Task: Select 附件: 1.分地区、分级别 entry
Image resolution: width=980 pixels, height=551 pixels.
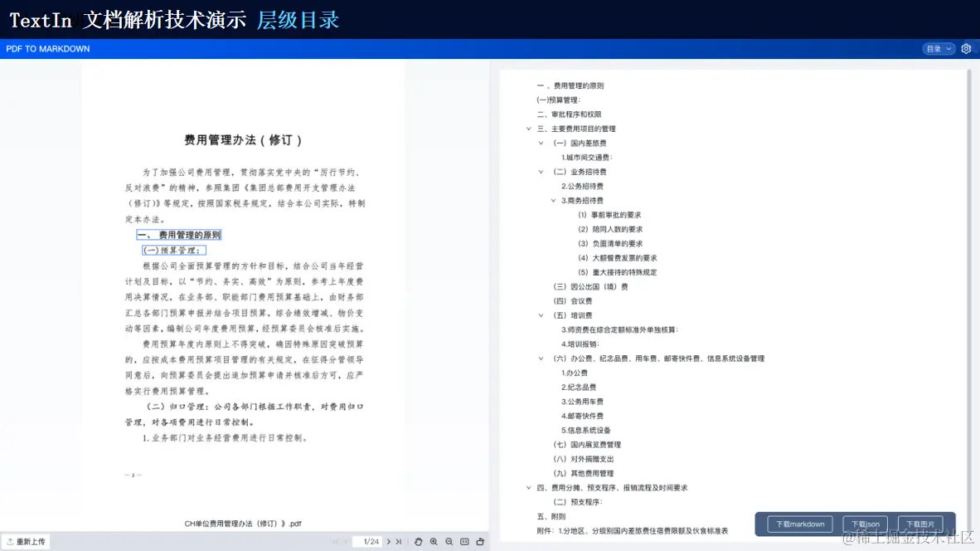Action: pyautogui.click(x=632, y=531)
